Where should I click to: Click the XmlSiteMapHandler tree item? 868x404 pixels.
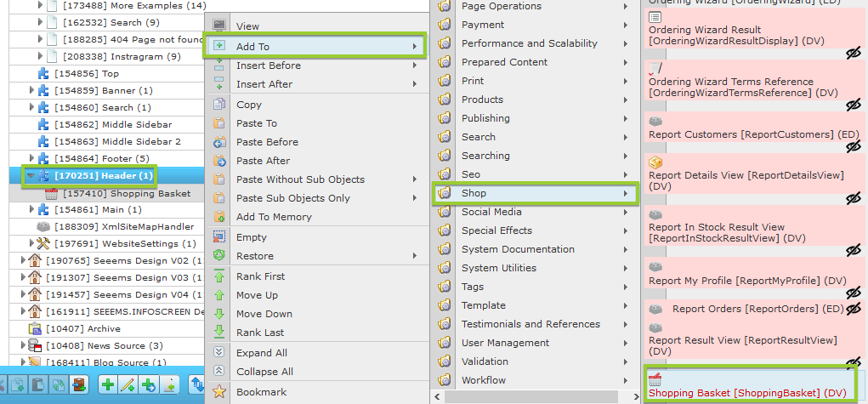(102, 226)
